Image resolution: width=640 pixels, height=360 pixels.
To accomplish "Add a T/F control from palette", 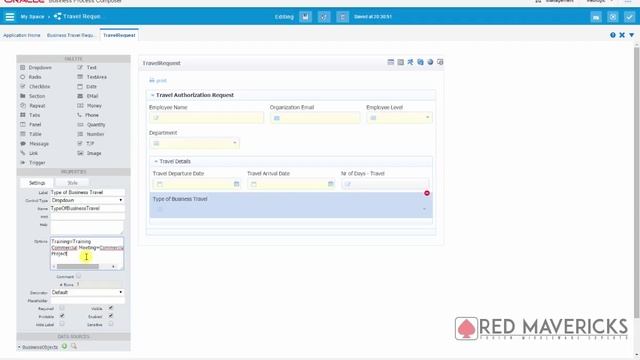I will coord(86,144).
